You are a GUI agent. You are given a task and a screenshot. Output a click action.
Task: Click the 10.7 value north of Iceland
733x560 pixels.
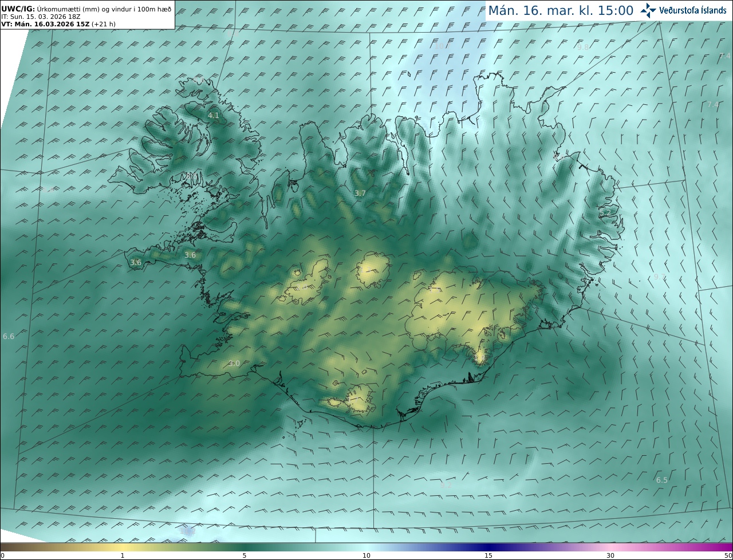coord(443,46)
